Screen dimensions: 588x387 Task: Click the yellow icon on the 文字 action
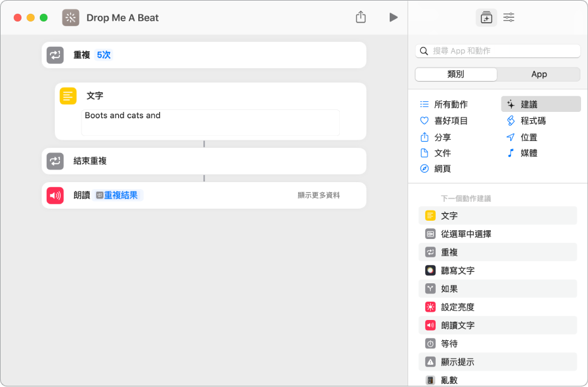(68, 96)
